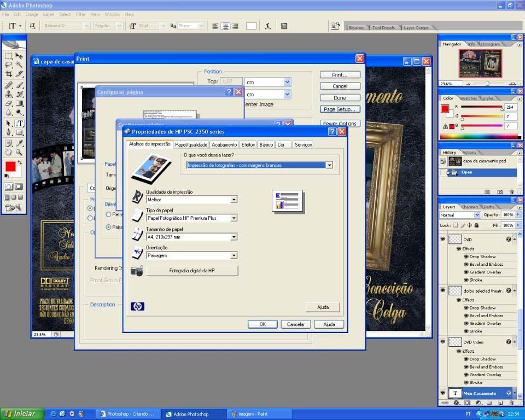This screenshot has height=420, width=525.
Task: Select the Magic Wand tool
Action: [x=19, y=65]
